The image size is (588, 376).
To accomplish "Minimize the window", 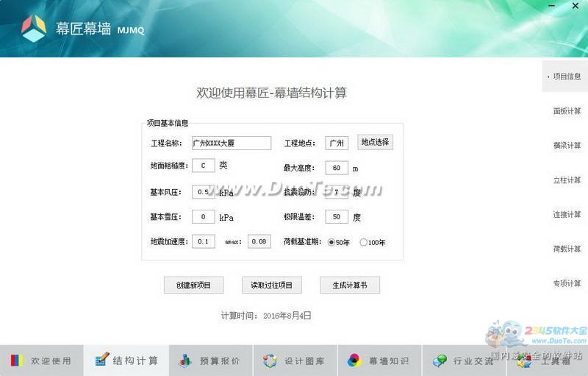I will point(551,6).
